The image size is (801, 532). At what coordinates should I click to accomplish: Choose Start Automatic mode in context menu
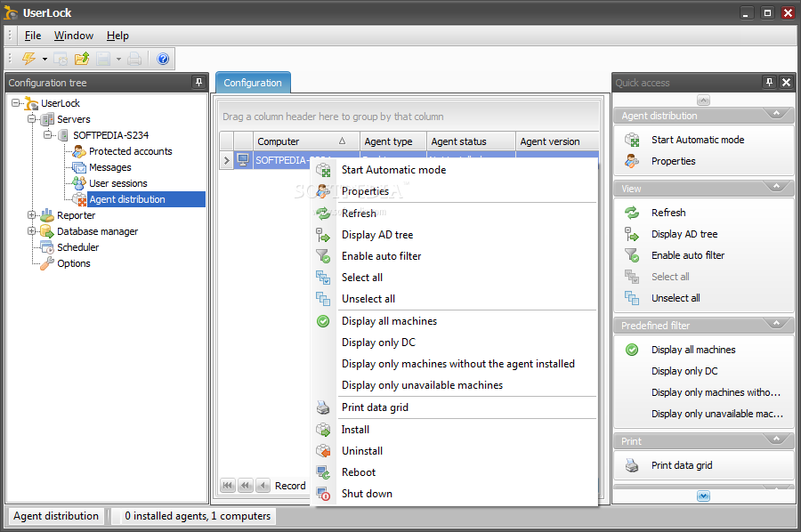(x=454, y=170)
